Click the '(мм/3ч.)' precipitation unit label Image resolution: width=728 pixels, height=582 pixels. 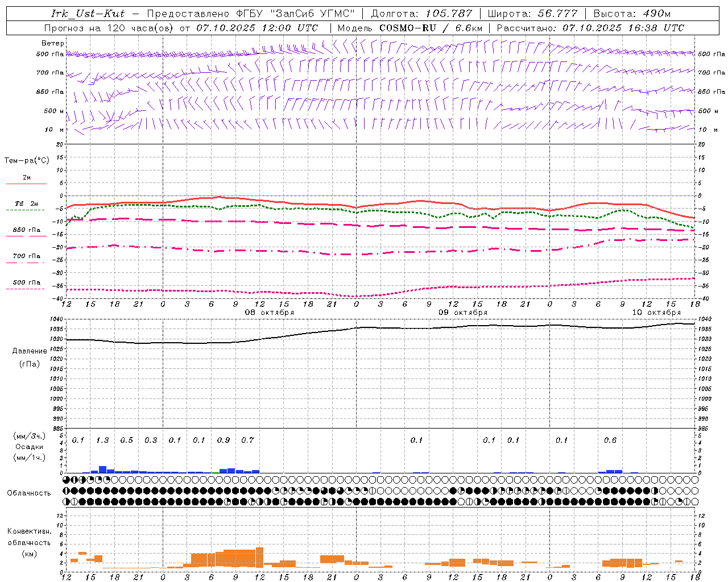click(x=30, y=436)
